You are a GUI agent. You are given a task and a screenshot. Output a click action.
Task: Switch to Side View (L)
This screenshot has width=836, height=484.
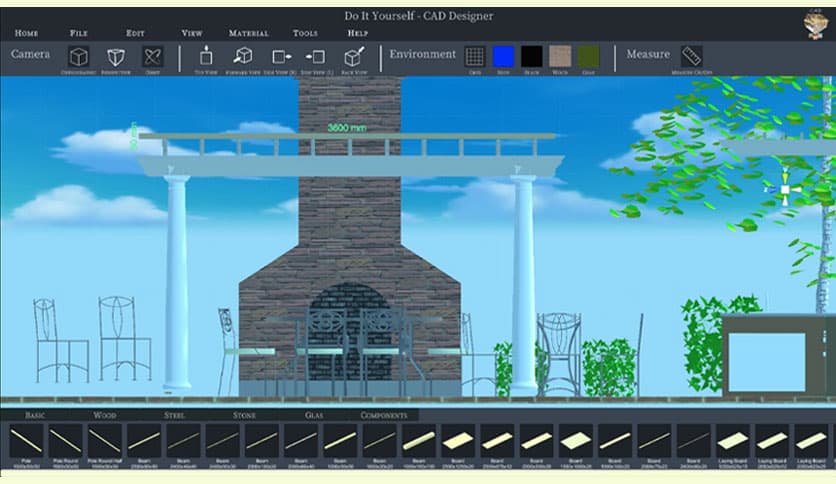316,57
